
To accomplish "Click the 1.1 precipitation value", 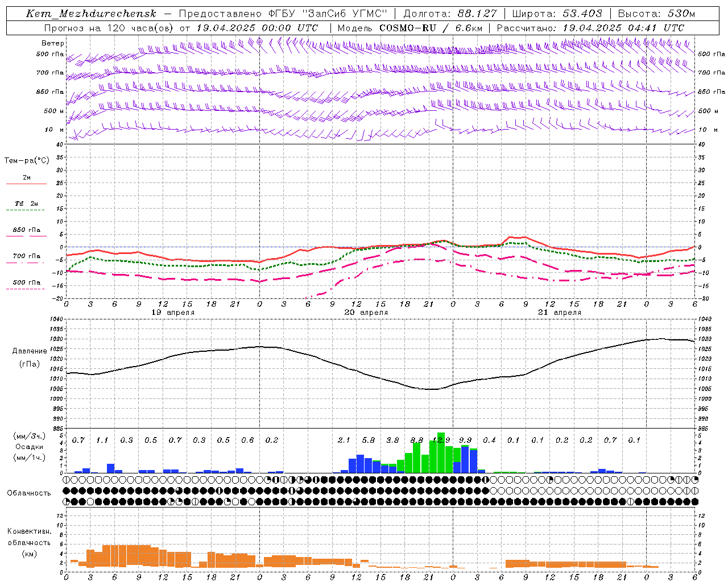I will click(x=102, y=440).
